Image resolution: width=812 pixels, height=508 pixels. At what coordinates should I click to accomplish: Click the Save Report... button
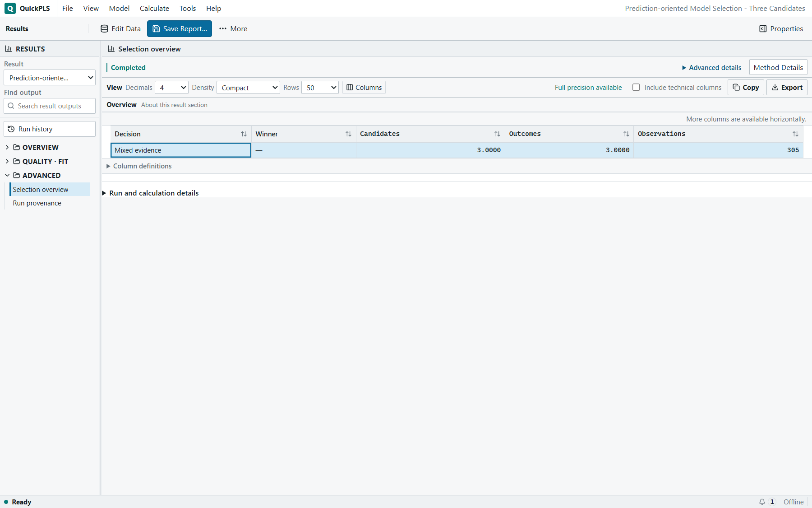180,28
